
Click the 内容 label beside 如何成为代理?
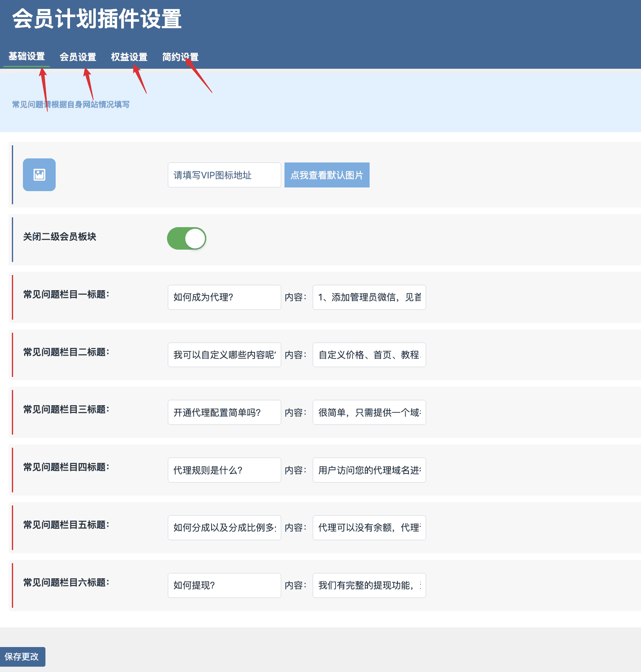click(296, 297)
